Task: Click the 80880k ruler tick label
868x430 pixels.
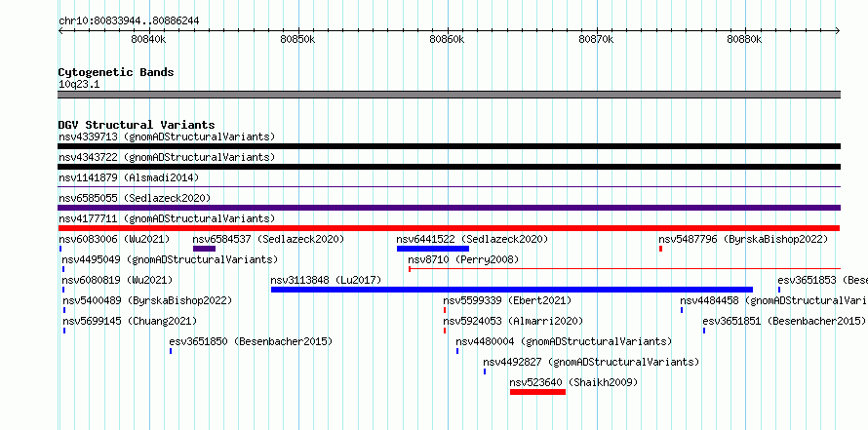Action: [745, 39]
